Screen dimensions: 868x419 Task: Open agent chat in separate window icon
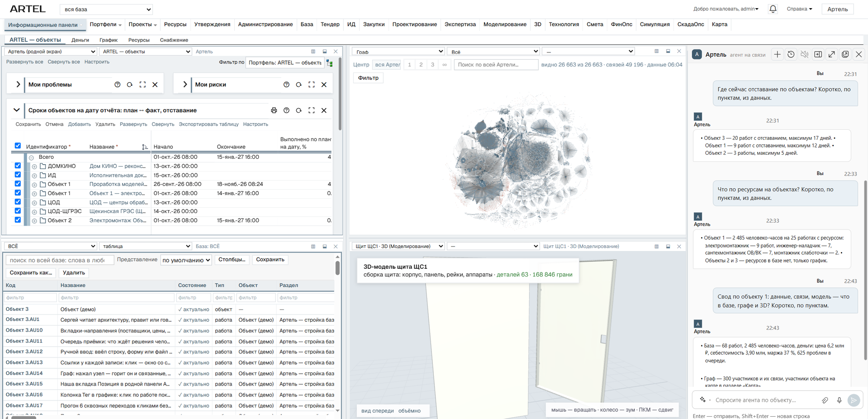(x=845, y=54)
